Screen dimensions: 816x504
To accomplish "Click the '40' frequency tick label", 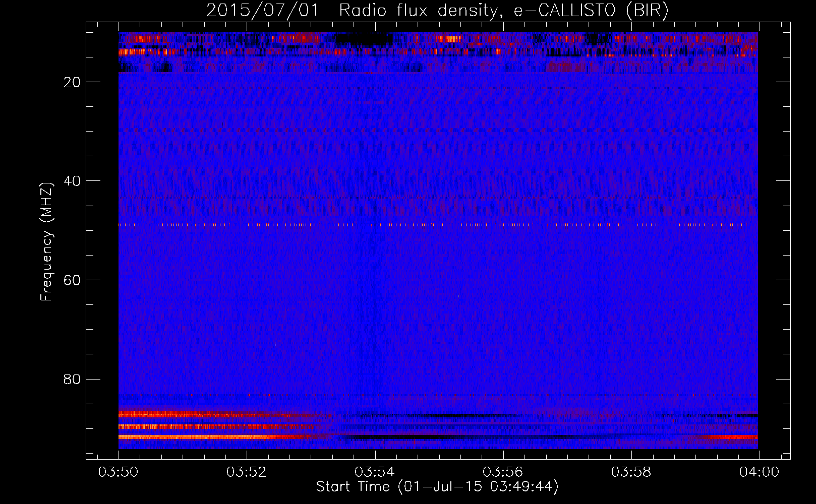I will click(73, 181).
